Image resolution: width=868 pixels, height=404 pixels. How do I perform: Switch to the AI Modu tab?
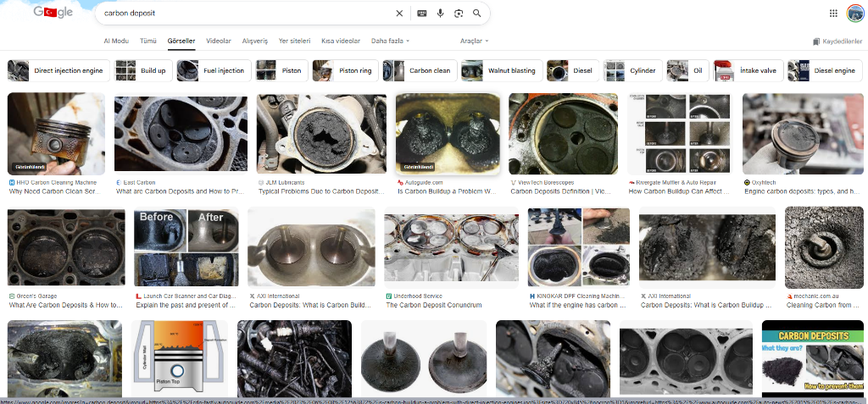[116, 41]
